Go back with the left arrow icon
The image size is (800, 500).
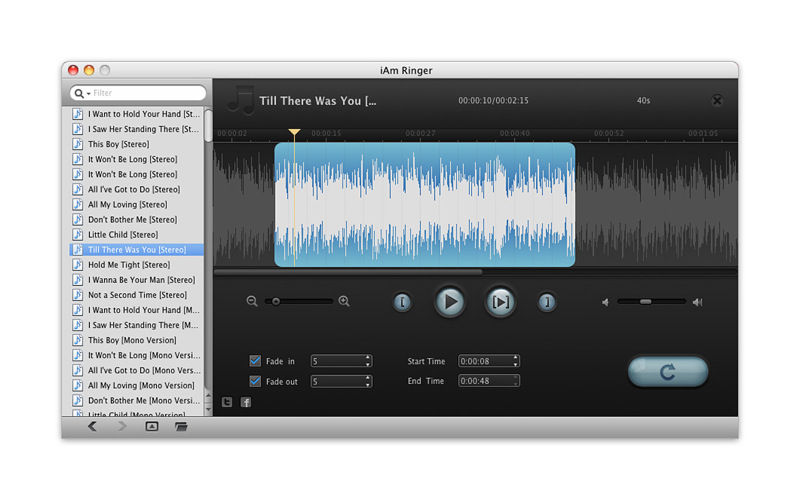tap(92, 426)
